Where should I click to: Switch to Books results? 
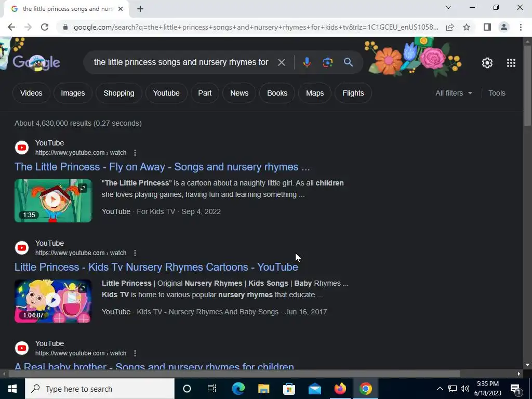(x=277, y=93)
